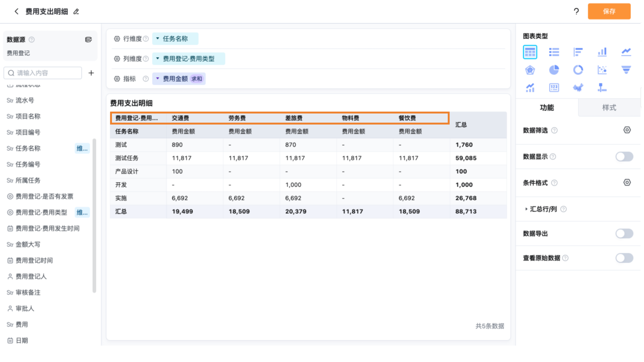The height and width of the screenshot is (362, 644).
Task: Show help tooltip next to 行维度
Action: pos(146,39)
